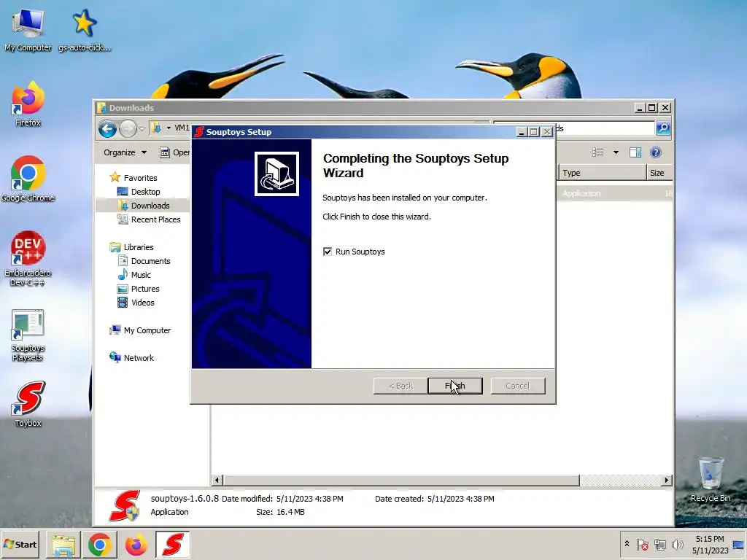The height and width of the screenshot is (560, 747).
Task: Open Chrome from the taskbar
Action: [99, 545]
